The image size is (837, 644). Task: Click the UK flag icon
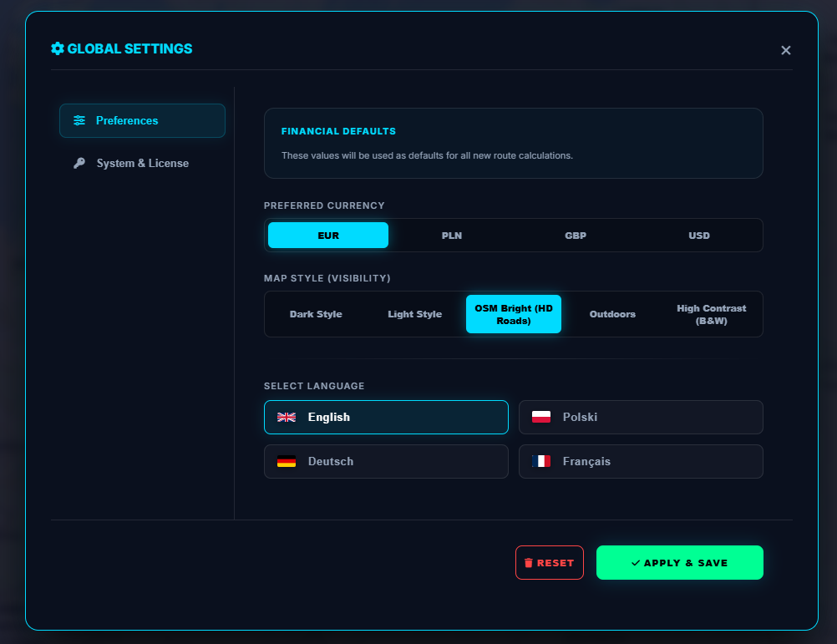coord(287,417)
